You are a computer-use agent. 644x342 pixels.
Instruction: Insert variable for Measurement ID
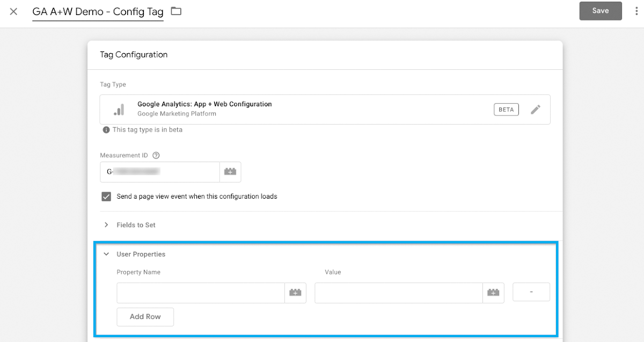click(x=230, y=172)
